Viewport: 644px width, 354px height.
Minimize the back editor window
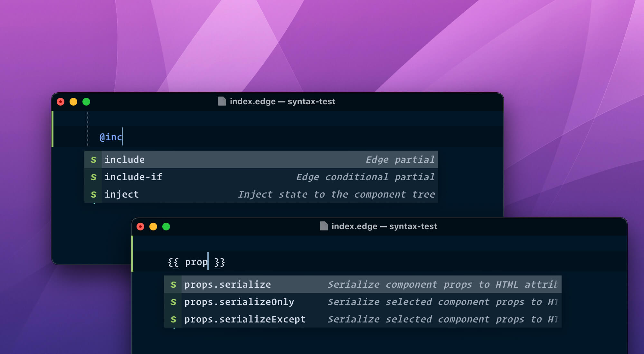click(73, 102)
